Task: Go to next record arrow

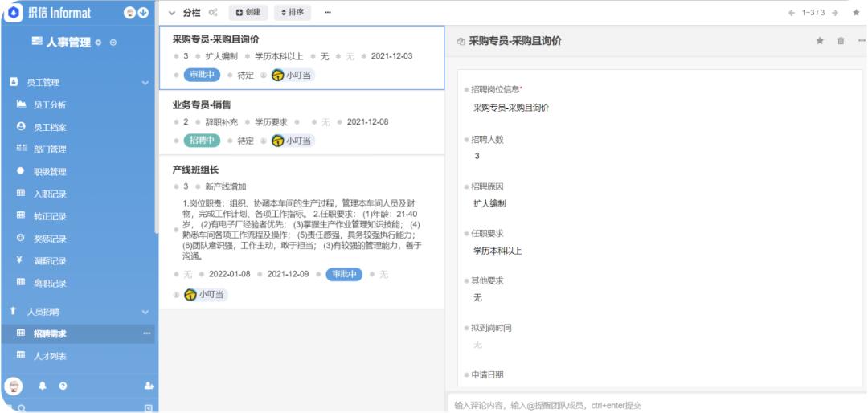Action: coord(835,13)
